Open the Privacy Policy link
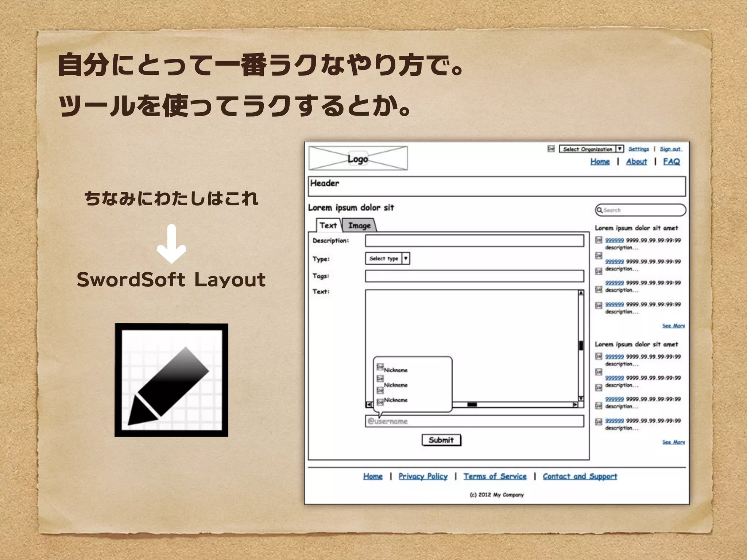 [423, 476]
